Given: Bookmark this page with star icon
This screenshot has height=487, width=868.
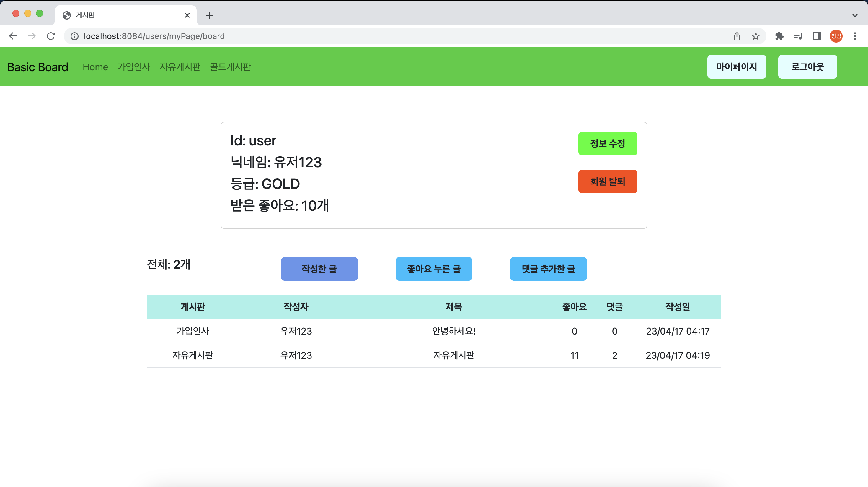Looking at the screenshot, I should pyautogui.click(x=756, y=36).
